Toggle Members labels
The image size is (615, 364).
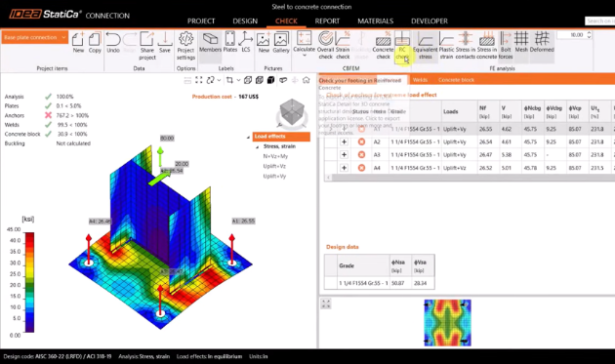[x=210, y=42]
